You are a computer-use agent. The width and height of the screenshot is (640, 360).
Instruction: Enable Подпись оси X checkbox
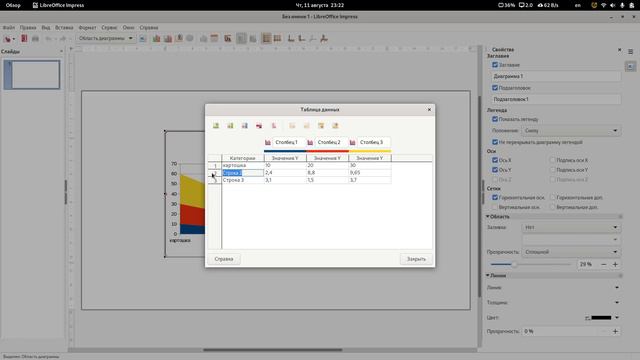[x=553, y=160]
